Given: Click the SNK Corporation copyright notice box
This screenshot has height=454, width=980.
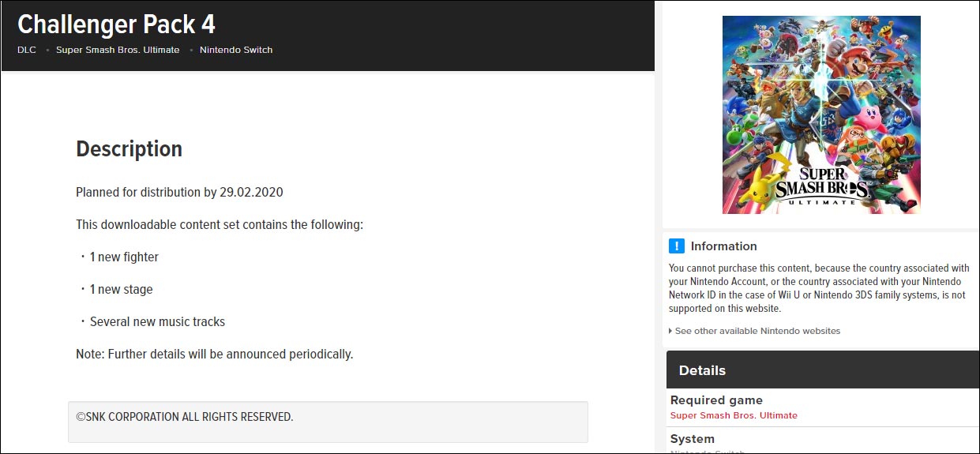Looking at the screenshot, I should click(328, 422).
